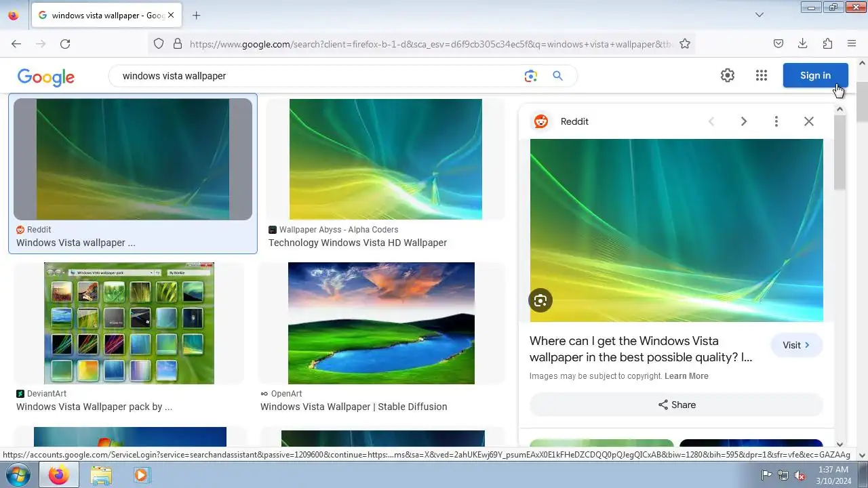Open the network tray icon
This screenshot has width=868, height=488.
[x=783, y=475]
